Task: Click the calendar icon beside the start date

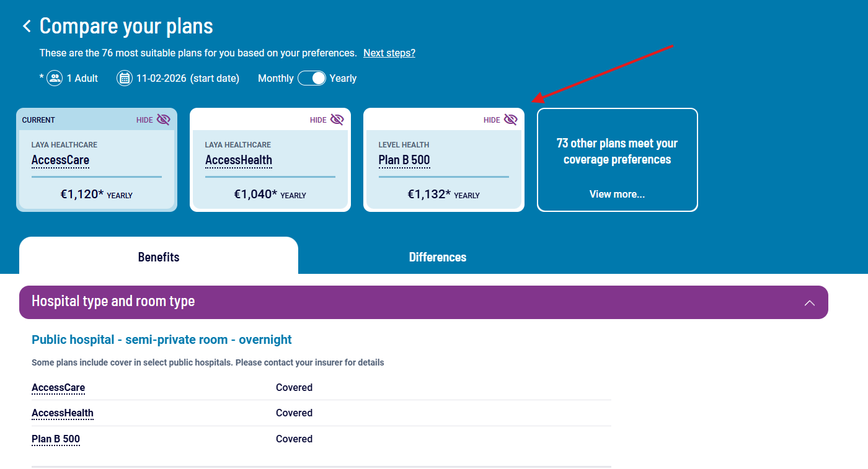Action: pos(124,77)
